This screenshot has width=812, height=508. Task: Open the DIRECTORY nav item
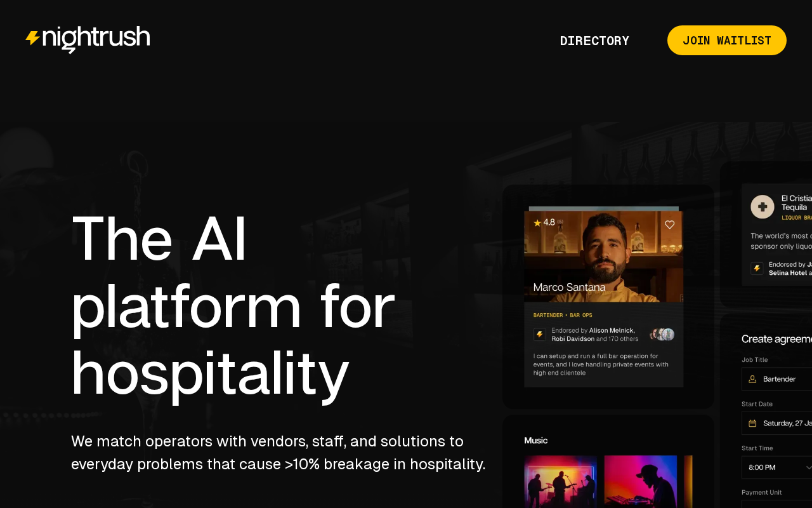click(x=594, y=41)
